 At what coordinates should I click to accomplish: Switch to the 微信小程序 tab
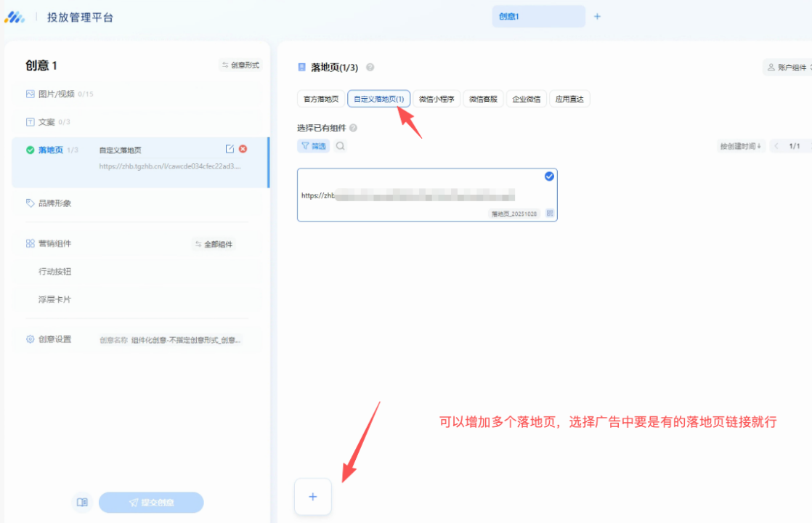[437, 100]
